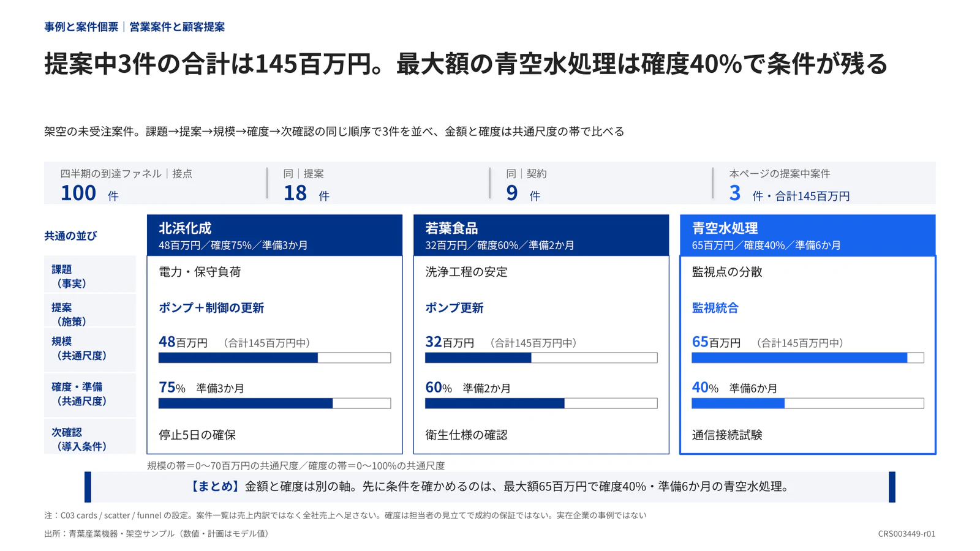980x551 pixels.
Task: Click the funnel value 100 件 for 接点
Action: [89, 193]
